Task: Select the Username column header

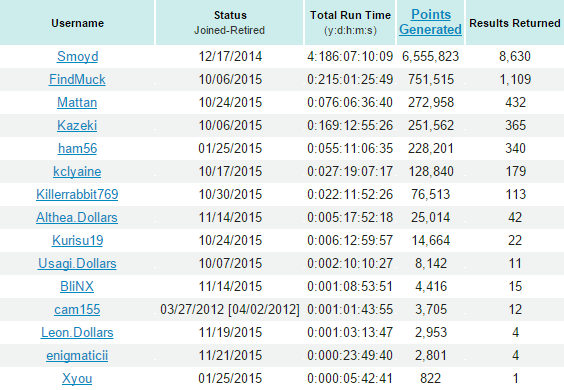Action: pyautogui.click(x=77, y=23)
